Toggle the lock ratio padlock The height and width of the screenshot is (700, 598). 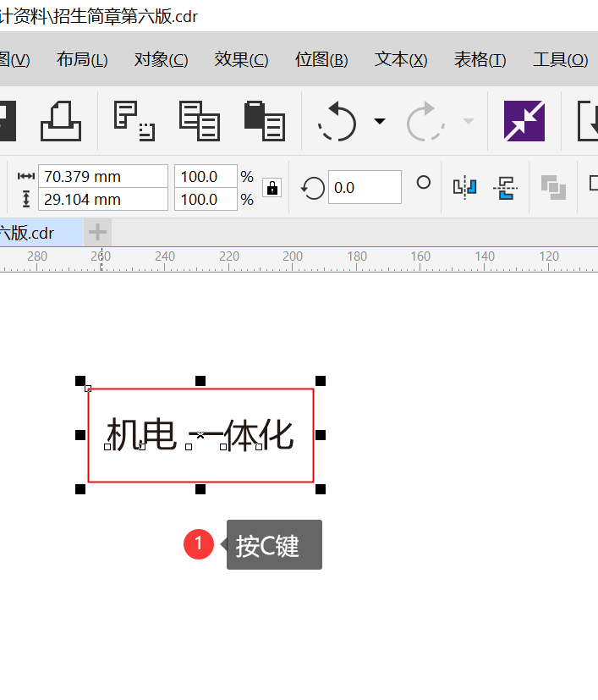272,188
